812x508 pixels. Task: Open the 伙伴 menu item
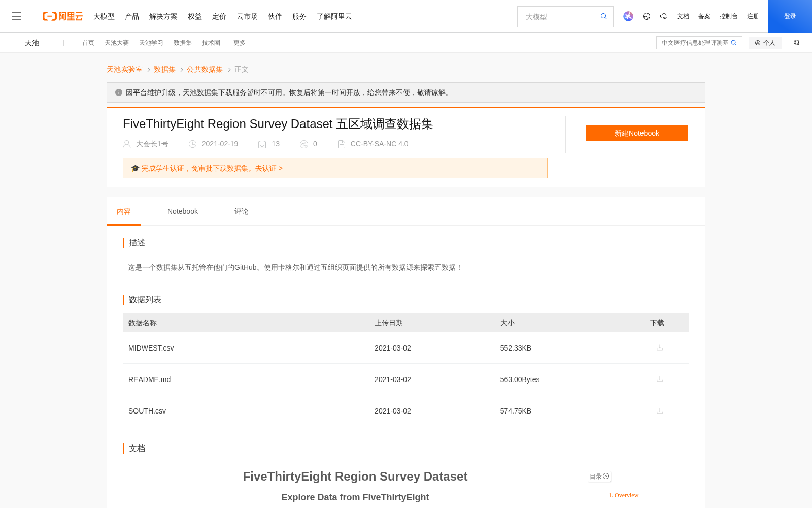[275, 16]
